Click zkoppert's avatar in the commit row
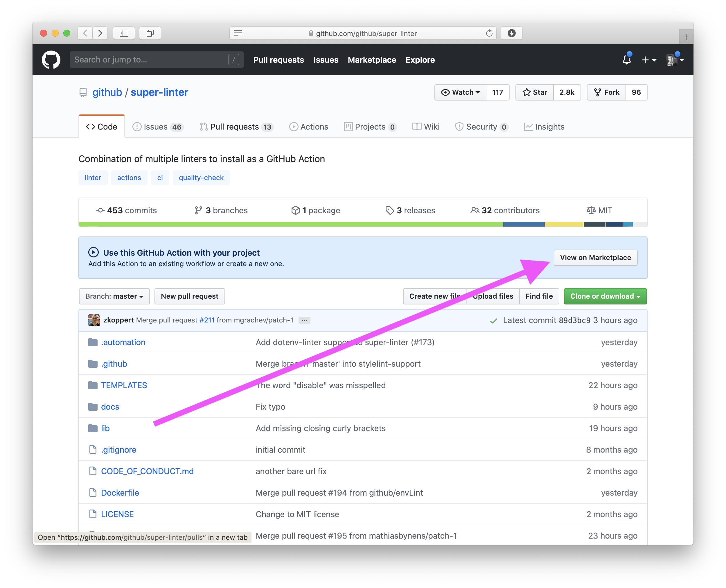 (94, 320)
